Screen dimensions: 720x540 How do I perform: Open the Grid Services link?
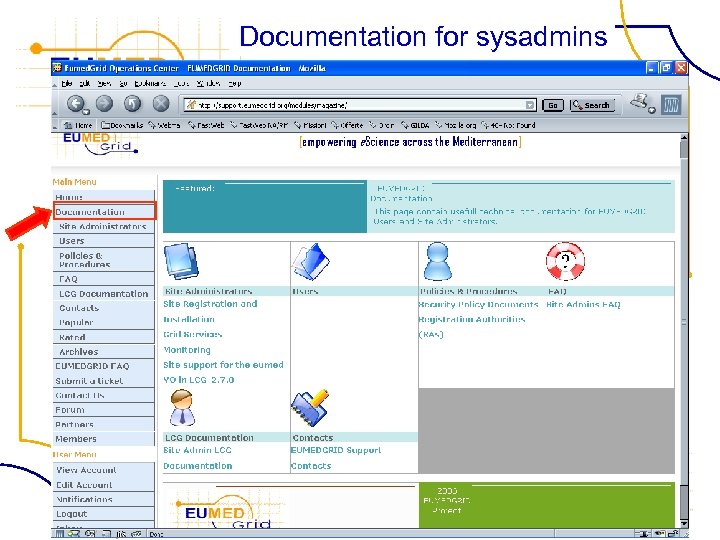click(193, 334)
